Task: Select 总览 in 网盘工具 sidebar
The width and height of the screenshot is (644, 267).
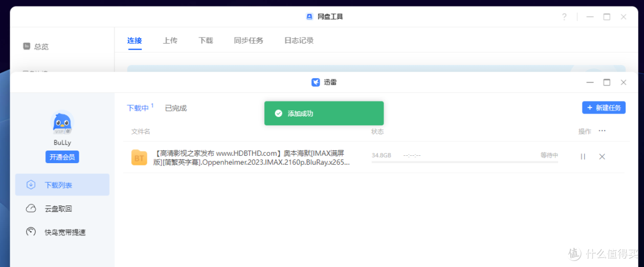Action: pyautogui.click(x=36, y=47)
